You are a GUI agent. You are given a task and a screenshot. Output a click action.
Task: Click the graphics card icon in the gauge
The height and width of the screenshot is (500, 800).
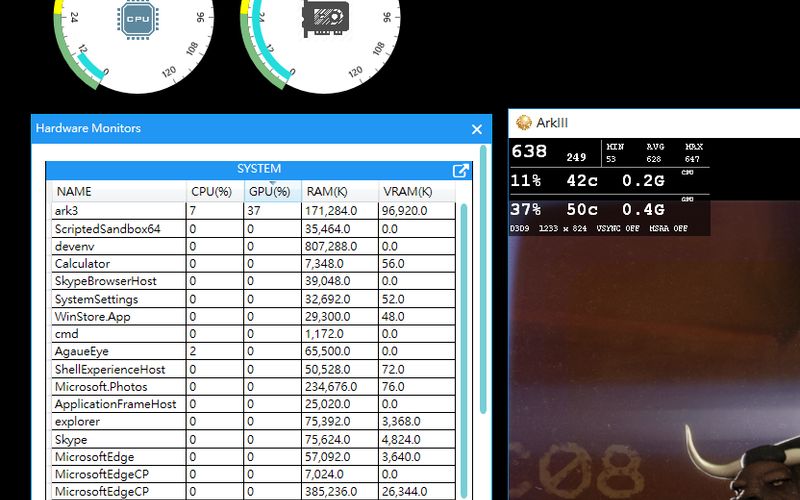coord(319,18)
